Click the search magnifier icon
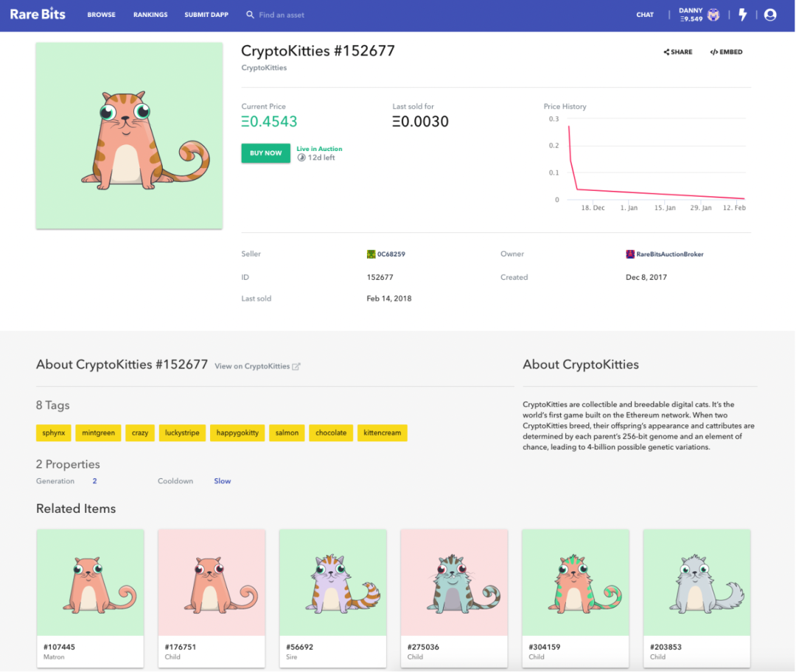Screen dimensions: 796x672 point(250,15)
